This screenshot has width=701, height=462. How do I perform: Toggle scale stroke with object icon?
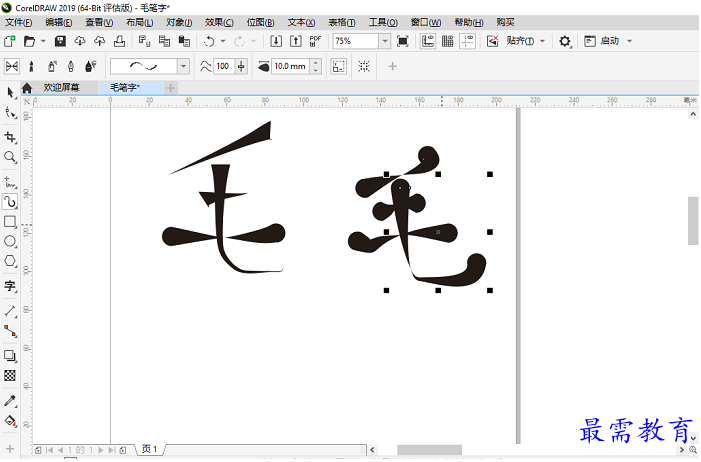pyautogui.click(x=338, y=67)
